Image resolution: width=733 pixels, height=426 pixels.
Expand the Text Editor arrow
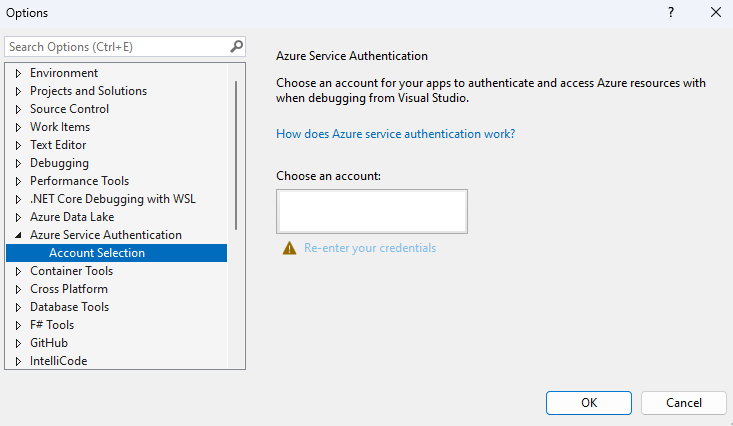click(x=18, y=145)
